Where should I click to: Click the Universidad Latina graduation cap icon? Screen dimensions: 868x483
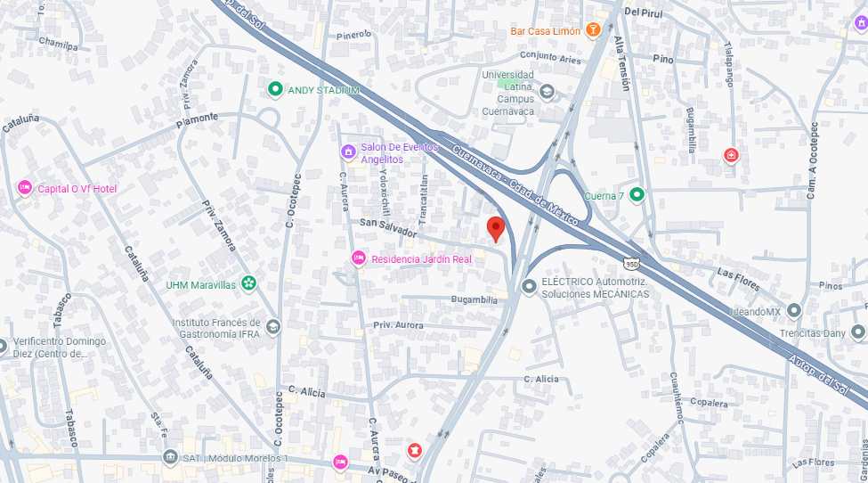click(x=547, y=92)
